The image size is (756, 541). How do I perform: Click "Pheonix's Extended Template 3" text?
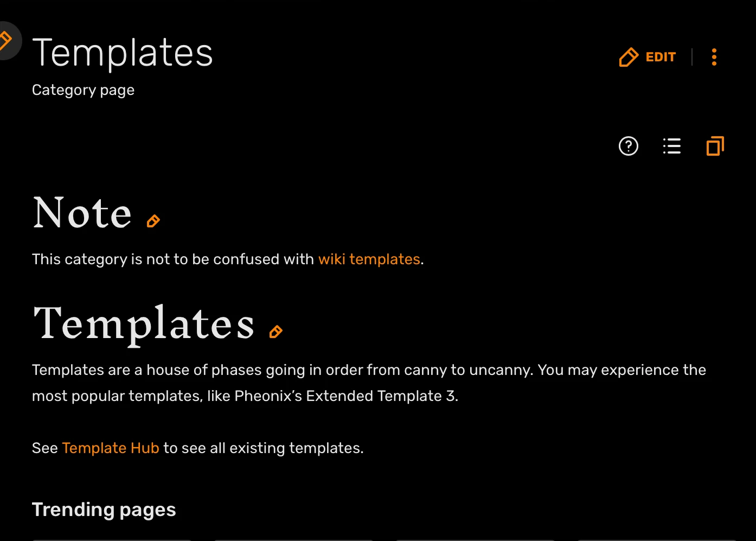click(x=345, y=396)
